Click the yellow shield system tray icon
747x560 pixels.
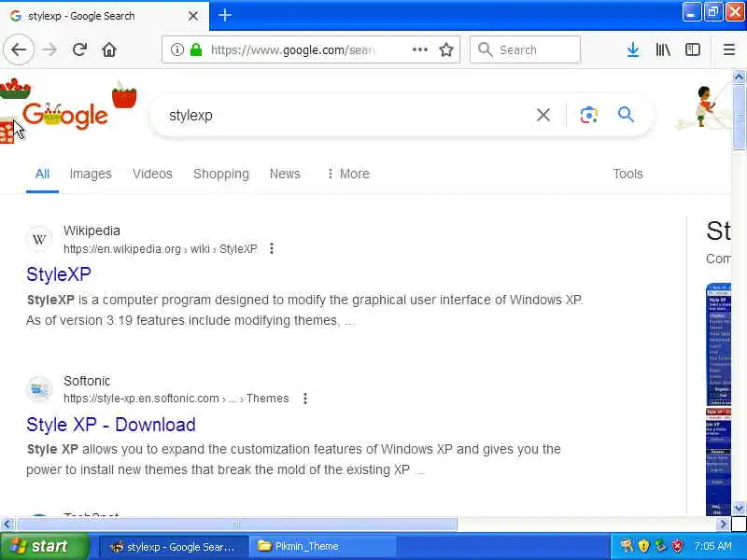click(643, 546)
